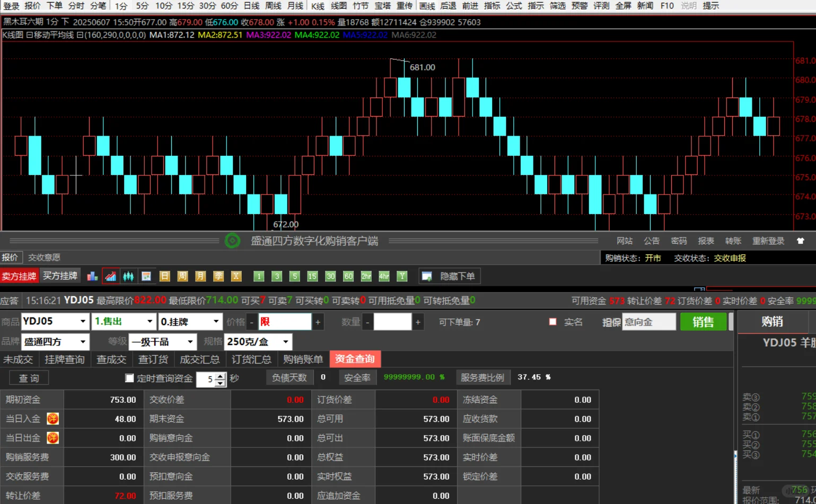Screen dimensions: 816x504
Task: Click the shirt skin icon after 重新登录
Action: click(x=801, y=241)
